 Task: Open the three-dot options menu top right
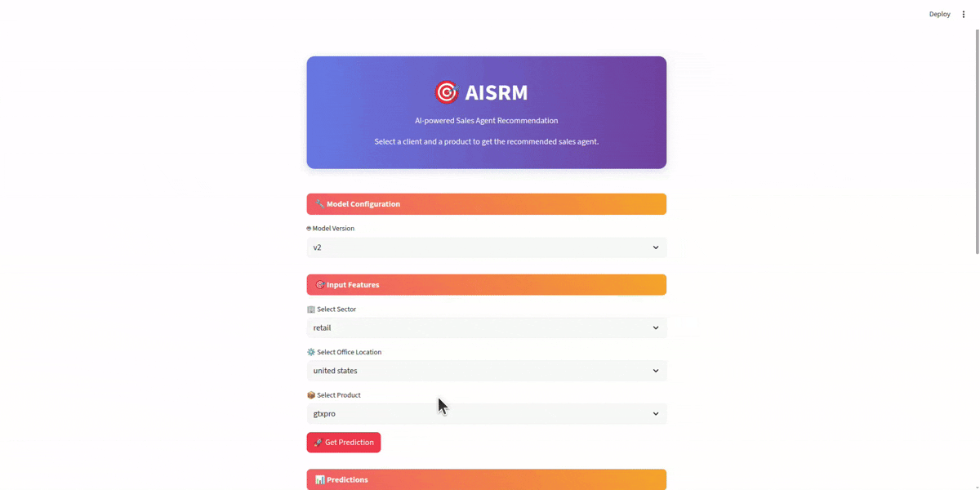964,14
